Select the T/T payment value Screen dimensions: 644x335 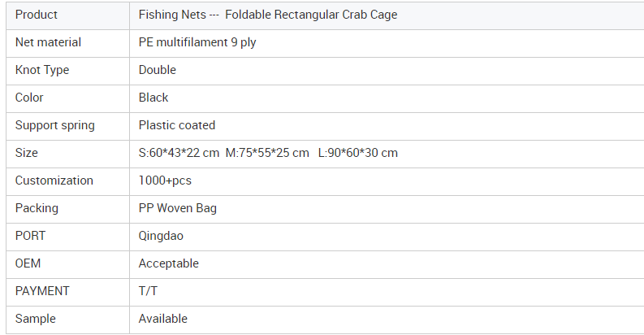coord(148,291)
